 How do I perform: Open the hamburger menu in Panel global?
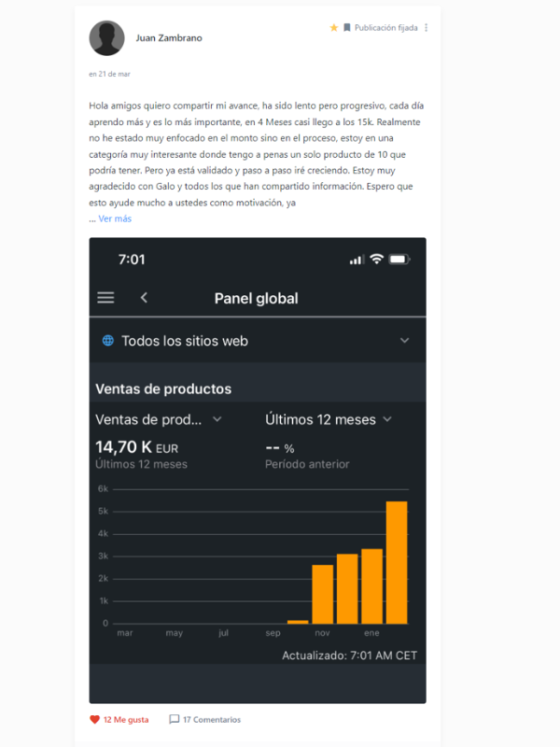coord(105,298)
